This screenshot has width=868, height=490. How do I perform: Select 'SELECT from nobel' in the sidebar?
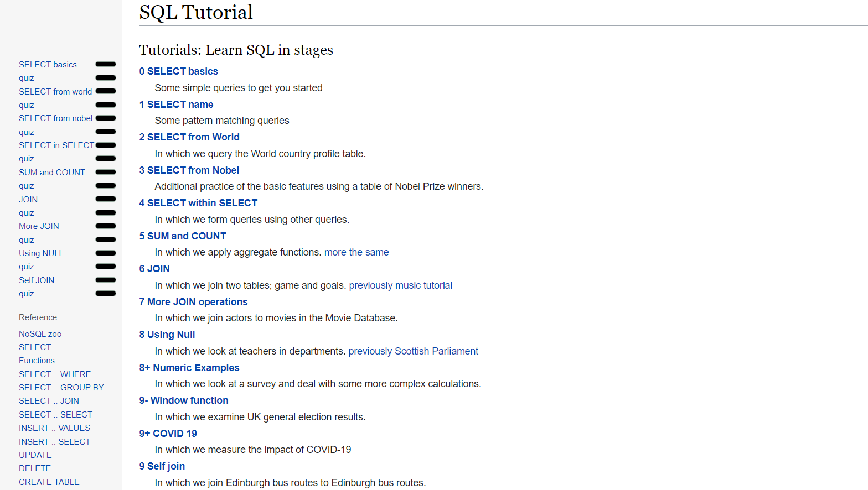(55, 118)
